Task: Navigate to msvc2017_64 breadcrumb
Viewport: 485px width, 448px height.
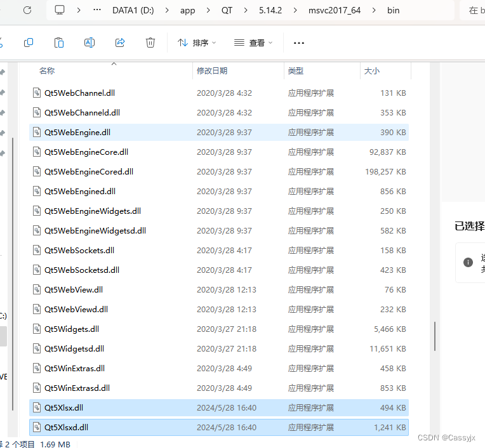Action: click(335, 10)
